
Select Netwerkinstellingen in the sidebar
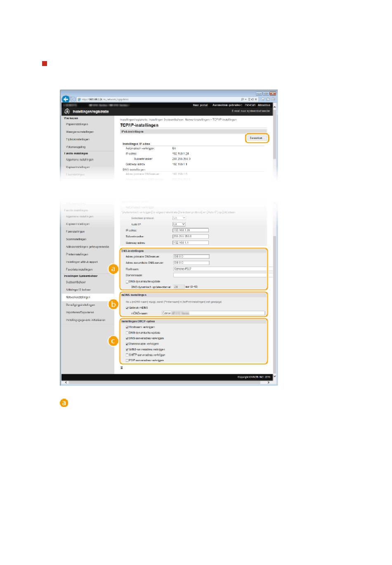pyautogui.click(x=78, y=297)
